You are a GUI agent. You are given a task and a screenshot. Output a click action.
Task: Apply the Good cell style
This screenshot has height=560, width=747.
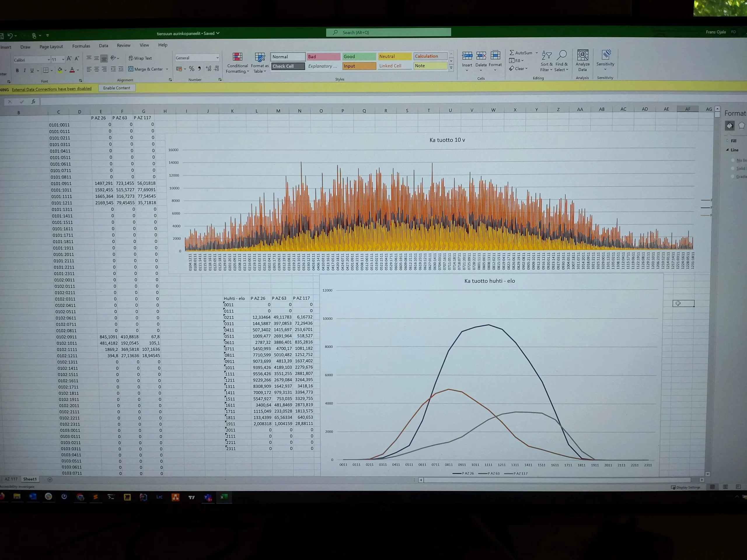[x=359, y=56]
